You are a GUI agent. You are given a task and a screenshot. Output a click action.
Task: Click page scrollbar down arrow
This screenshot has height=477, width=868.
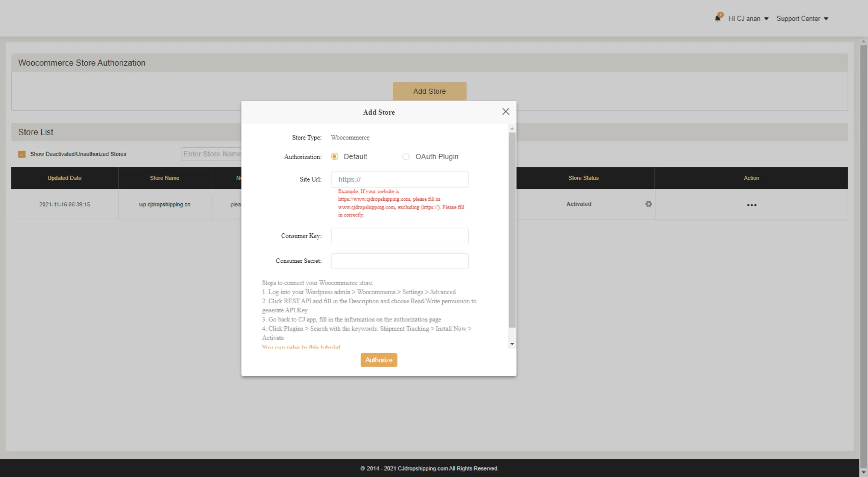pos(863,472)
